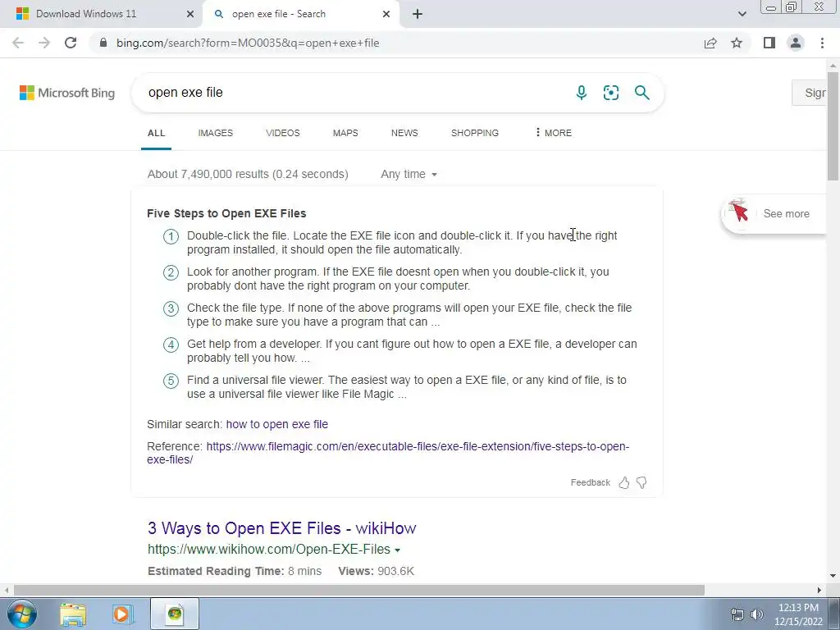Image resolution: width=840 pixels, height=630 pixels.
Task: Open the Any time filter dropdown
Action: pyautogui.click(x=409, y=174)
